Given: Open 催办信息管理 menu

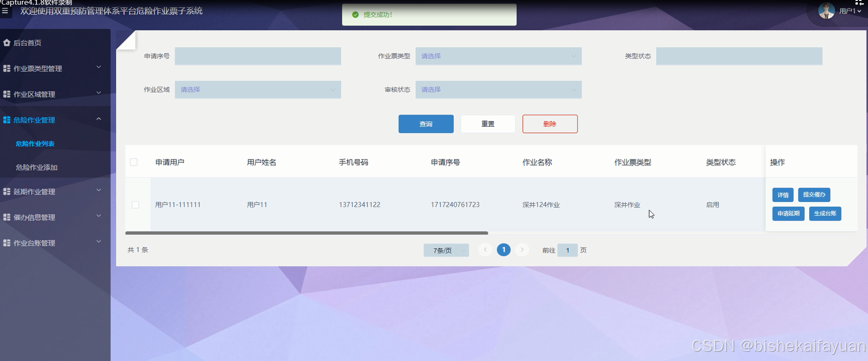Looking at the screenshot, I should (55, 217).
